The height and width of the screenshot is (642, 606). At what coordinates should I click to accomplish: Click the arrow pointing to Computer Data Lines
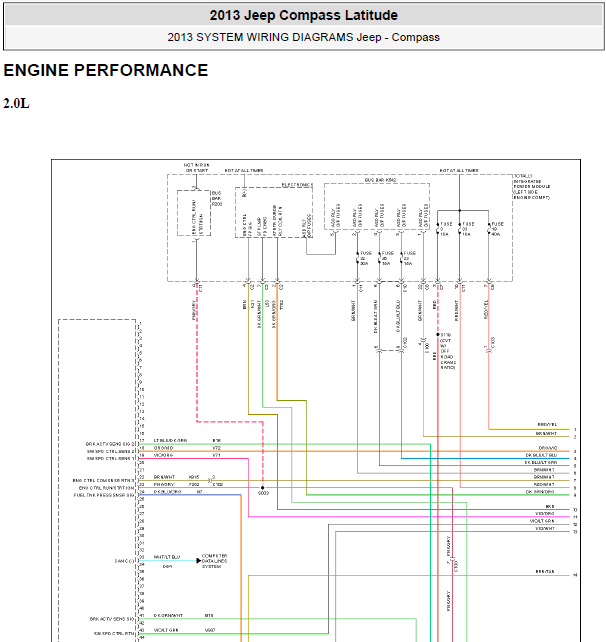(x=199, y=561)
